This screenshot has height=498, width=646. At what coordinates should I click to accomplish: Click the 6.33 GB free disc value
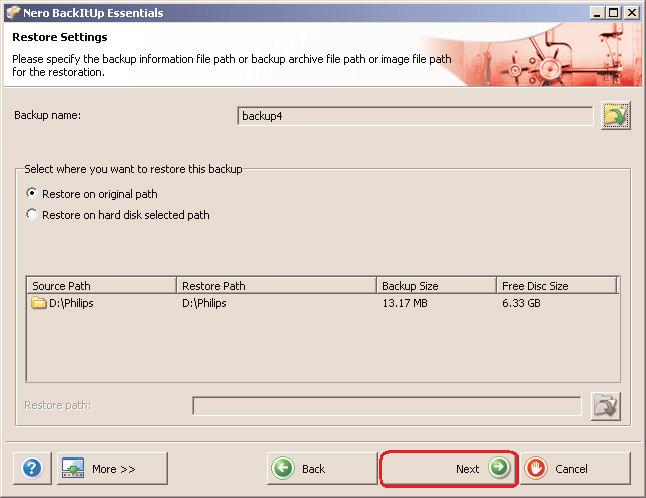pos(521,303)
